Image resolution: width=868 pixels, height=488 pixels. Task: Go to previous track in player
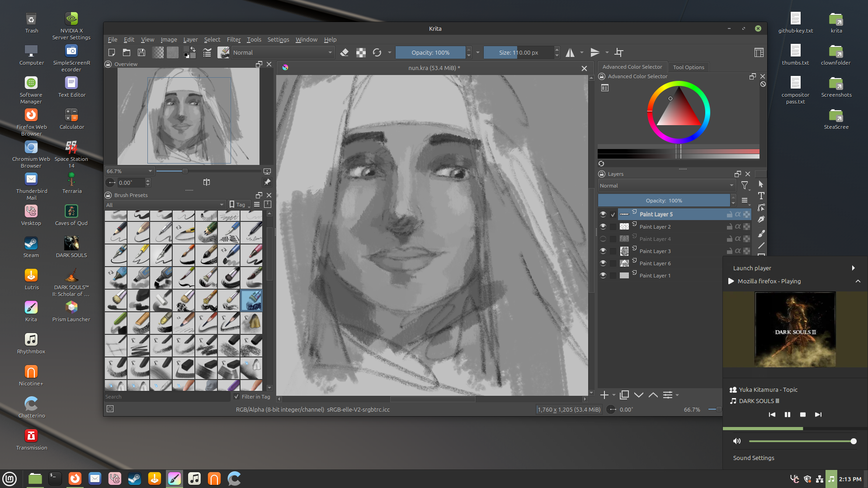point(772,414)
